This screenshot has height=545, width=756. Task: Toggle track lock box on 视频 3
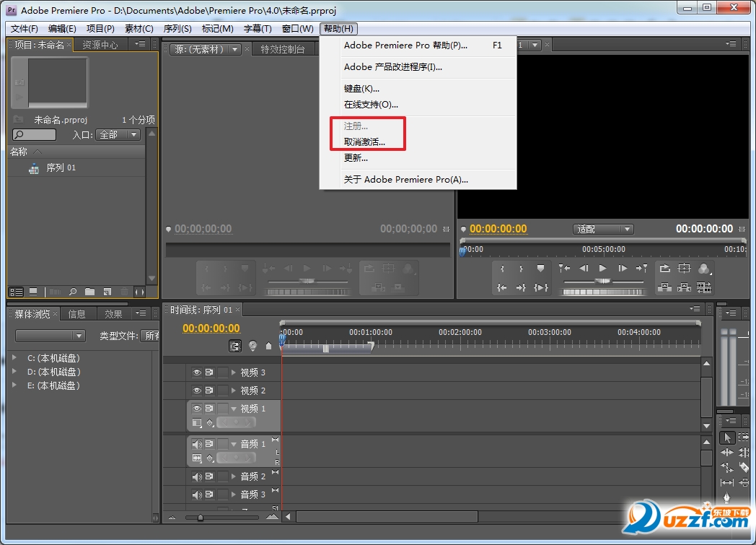(x=223, y=372)
